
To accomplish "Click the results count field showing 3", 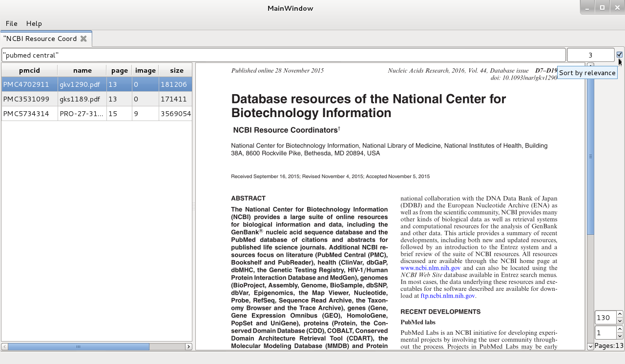I will [x=590, y=55].
